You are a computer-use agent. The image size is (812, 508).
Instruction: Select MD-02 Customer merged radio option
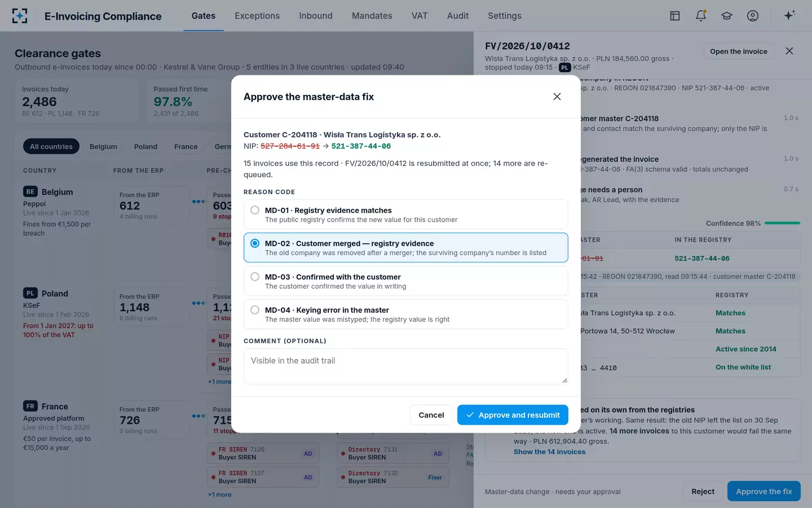point(405,248)
